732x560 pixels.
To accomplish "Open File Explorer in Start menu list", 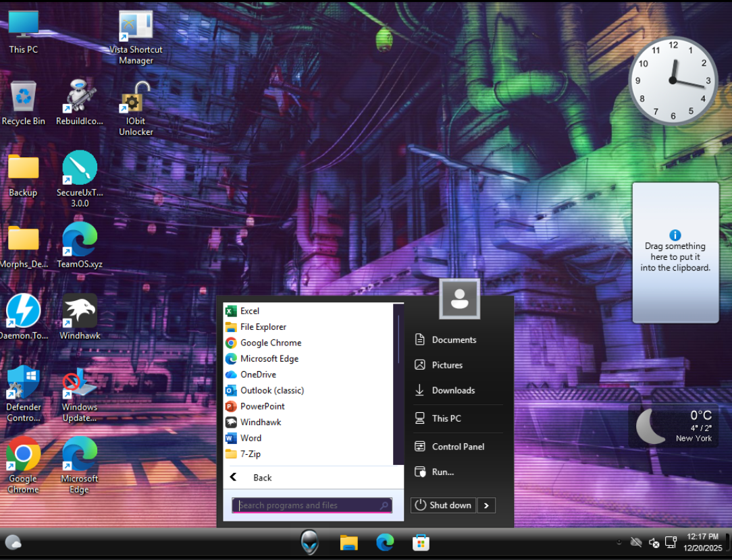I will coord(309,327).
